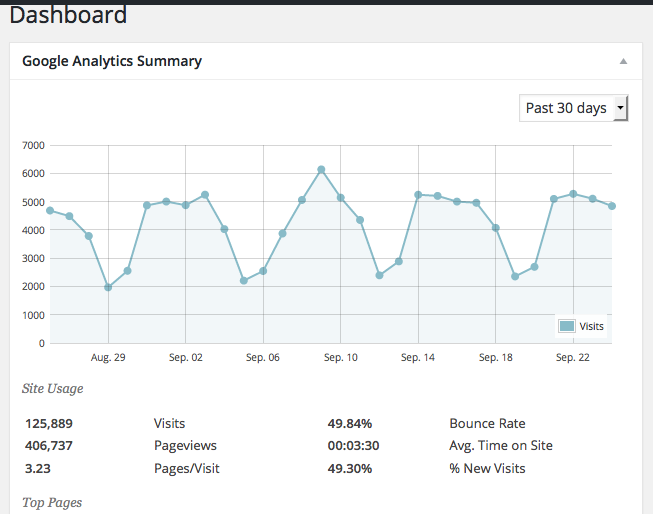Click the Top Pages heading
This screenshot has height=514, width=653.
[52, 502]
